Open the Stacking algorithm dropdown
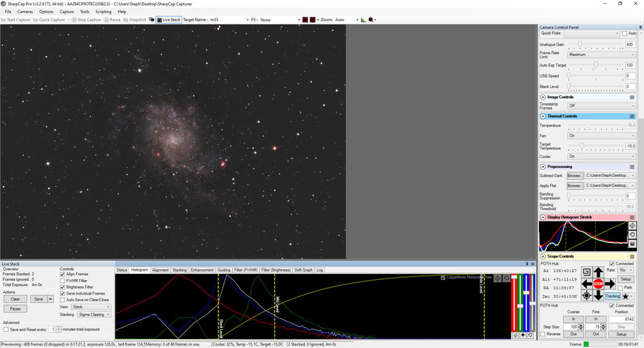 (93, 315)
